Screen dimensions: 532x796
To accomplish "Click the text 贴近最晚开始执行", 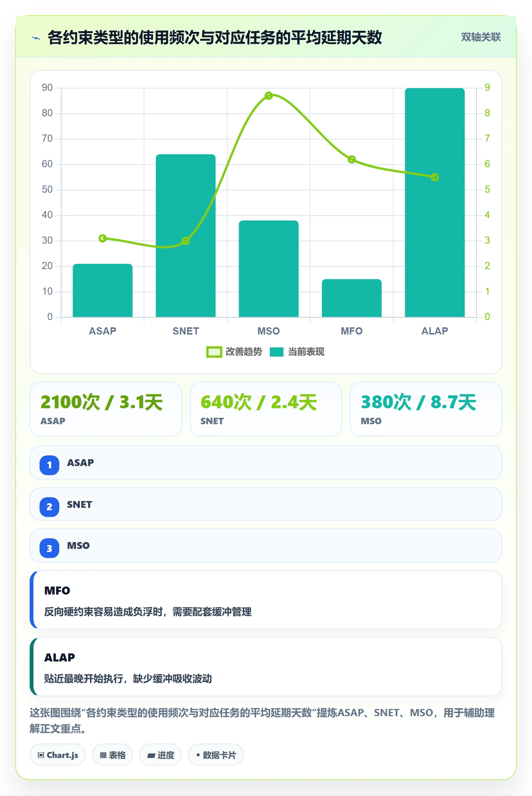I will coord(84,679).
